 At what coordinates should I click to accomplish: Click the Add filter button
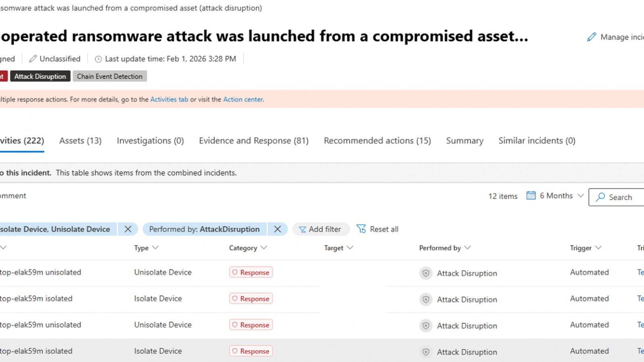coord(321,229)
